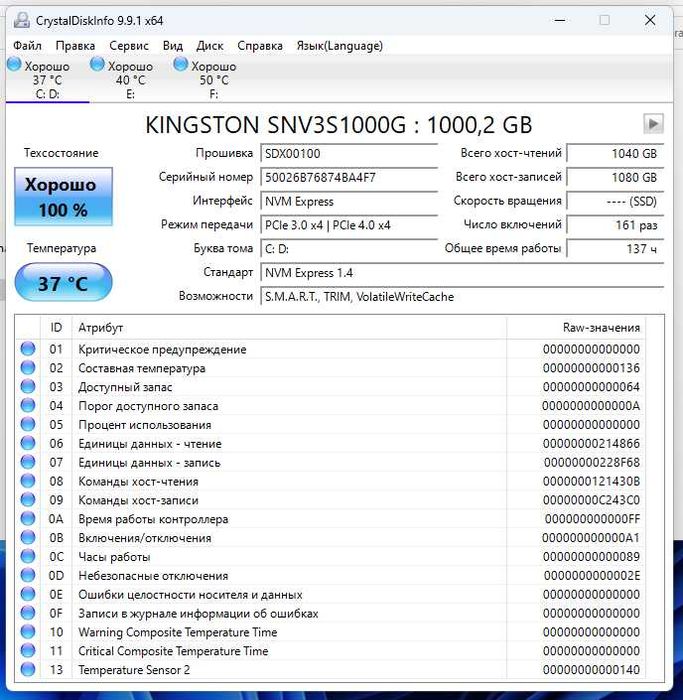Open the Диск menu
Image resolution: width=683 pixels, height=700 pixels.
tap(210, 46)
